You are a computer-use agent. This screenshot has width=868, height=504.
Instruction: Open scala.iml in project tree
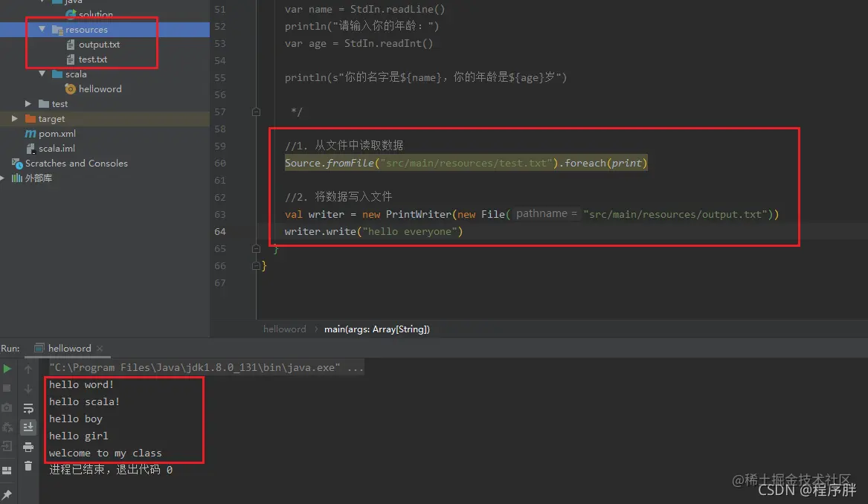[57, 148]
